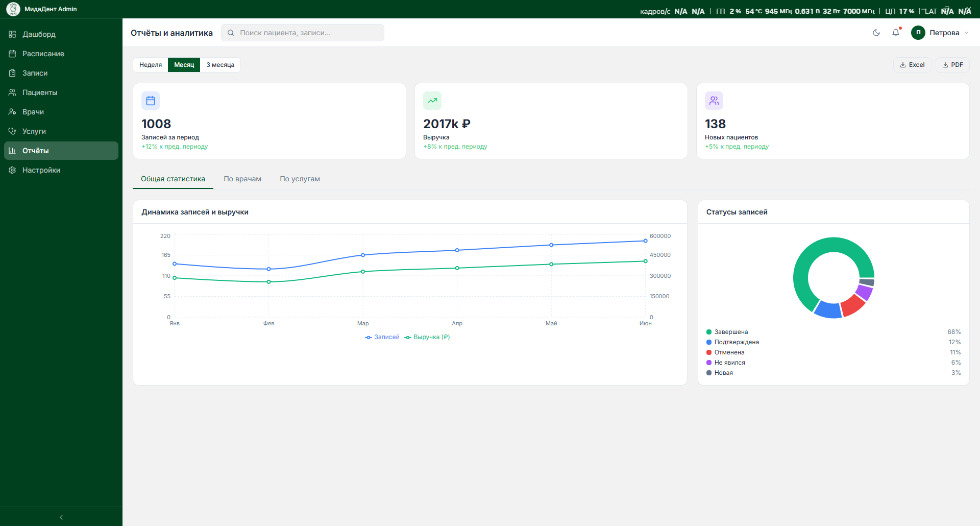
Task: Select the 3 месяца period
Action: [x=220, y=65]
